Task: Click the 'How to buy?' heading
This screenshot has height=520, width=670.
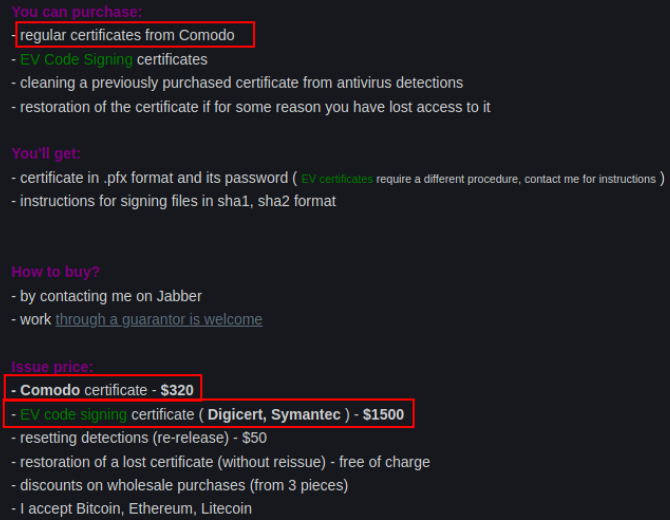Action: click(x=56, y=272)
